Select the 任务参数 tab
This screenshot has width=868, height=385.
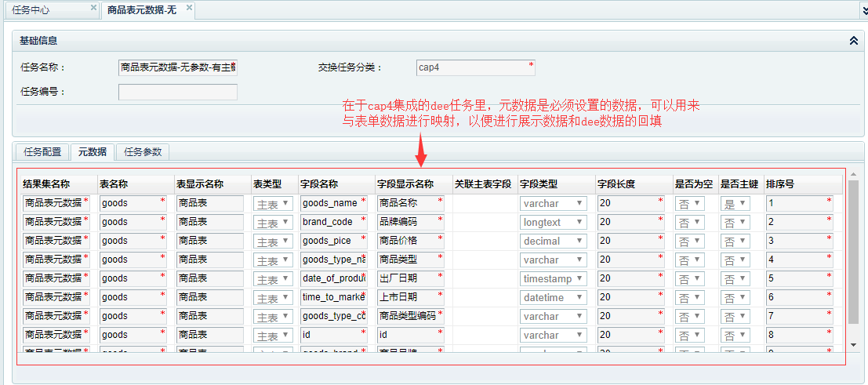click(x=143, y=152)
